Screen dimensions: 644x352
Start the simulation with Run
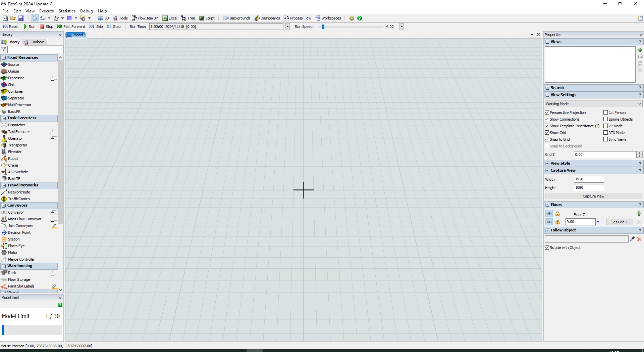(x=29, y=27)
